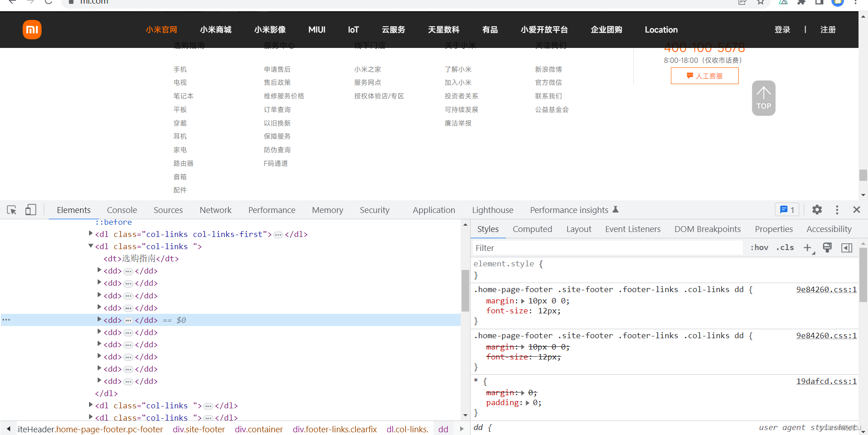Toggle the device toolbar icon
Viewport: 868px width, 435px height.
click(31, 210)
